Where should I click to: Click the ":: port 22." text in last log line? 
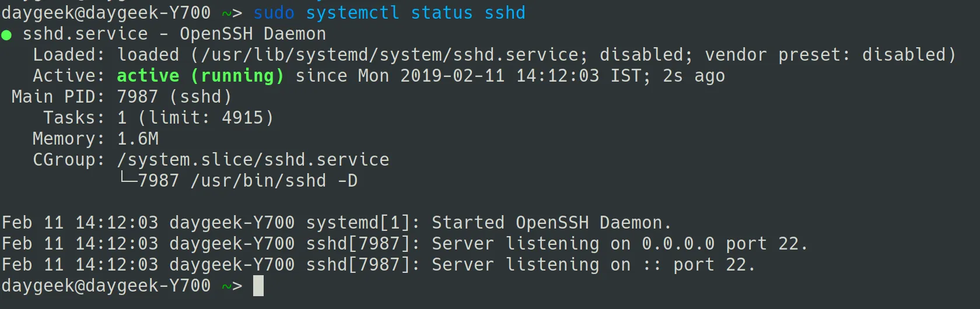[x=699, y=265]
